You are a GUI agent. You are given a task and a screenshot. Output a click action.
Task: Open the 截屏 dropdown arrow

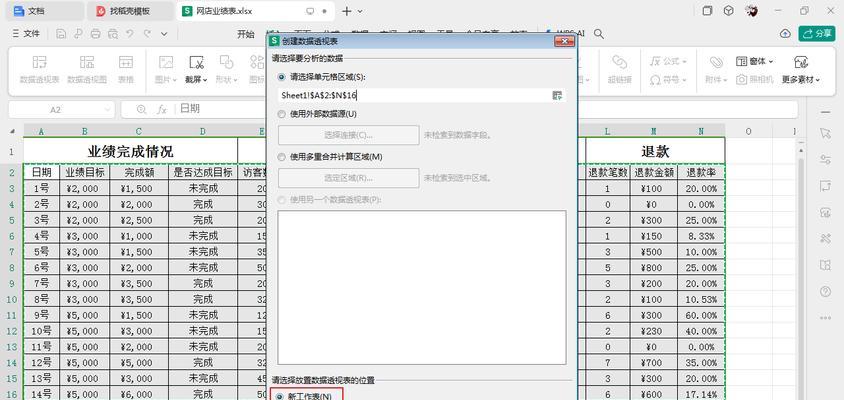pos(205,80)
